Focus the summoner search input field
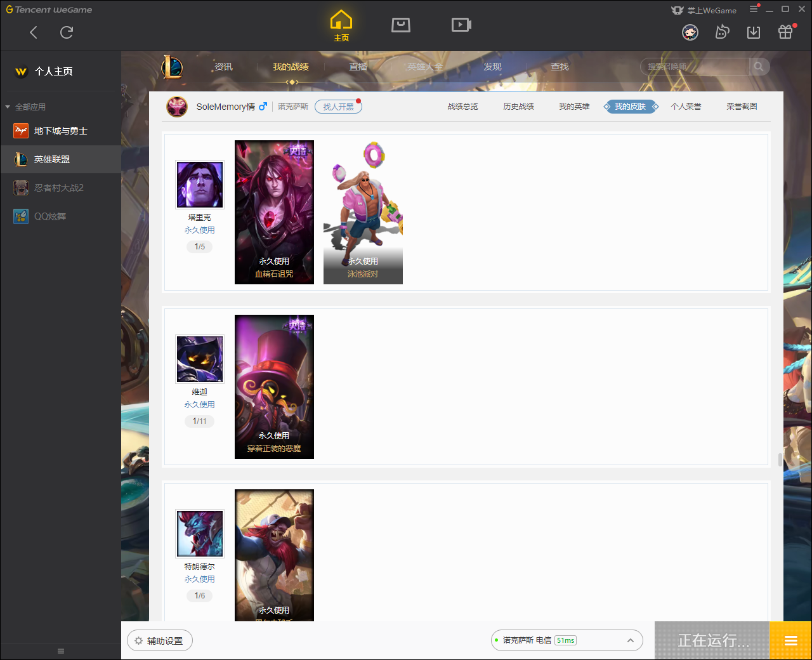812x660 pixels. pos(695,67)
